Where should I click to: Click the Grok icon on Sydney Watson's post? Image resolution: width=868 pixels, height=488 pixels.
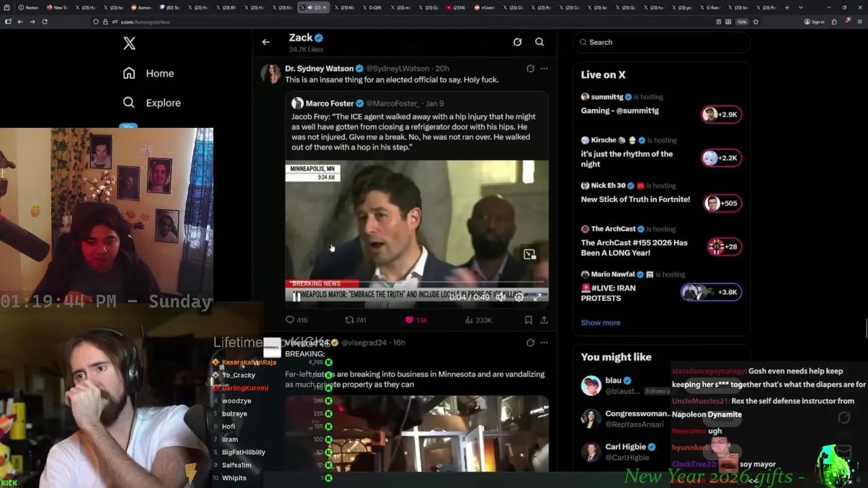530,68
